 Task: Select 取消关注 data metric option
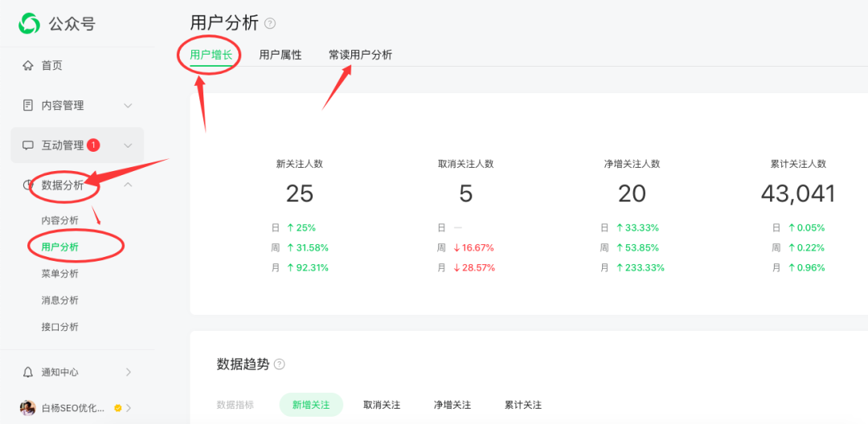click(x=382, y=405)
